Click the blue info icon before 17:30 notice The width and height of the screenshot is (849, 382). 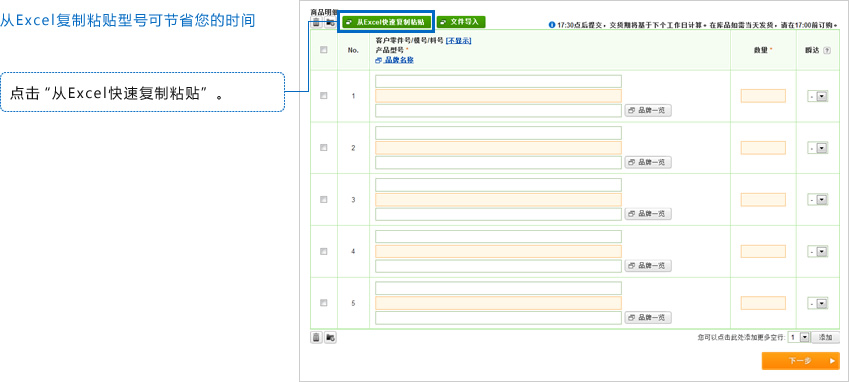pos(551,24)
